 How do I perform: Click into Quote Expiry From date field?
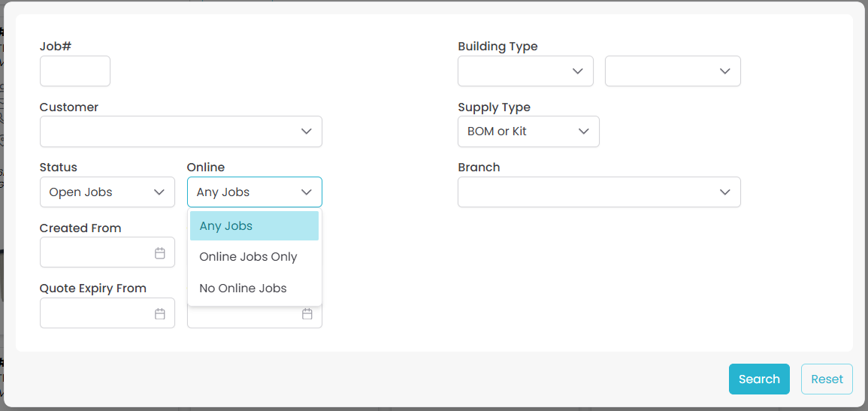point(94,314)
